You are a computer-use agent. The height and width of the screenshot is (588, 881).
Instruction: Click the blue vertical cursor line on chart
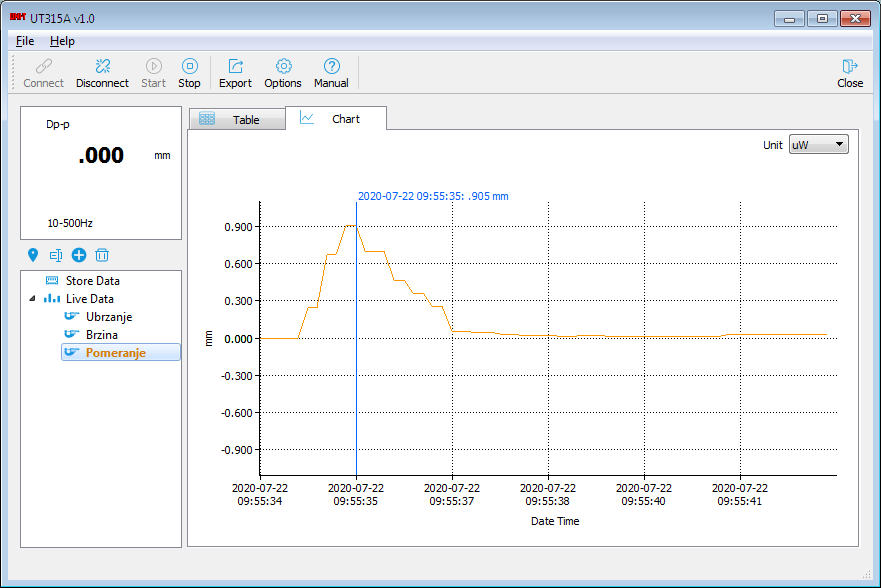point(356,400)
